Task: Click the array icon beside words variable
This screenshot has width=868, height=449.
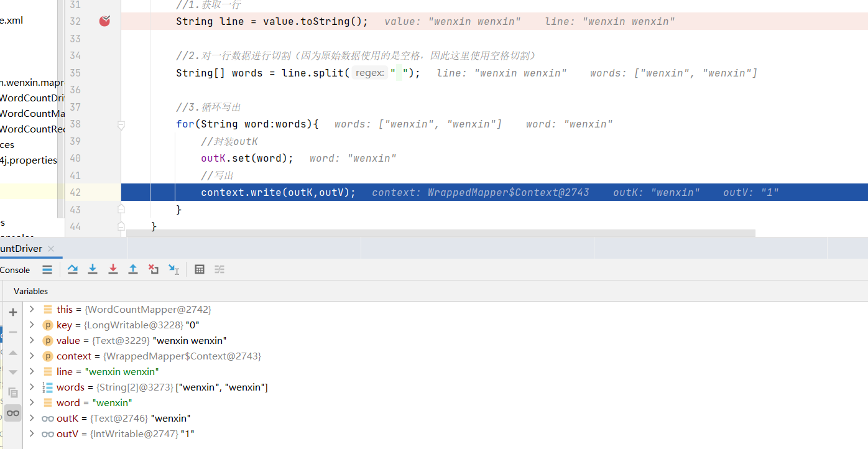Action: 48,387
